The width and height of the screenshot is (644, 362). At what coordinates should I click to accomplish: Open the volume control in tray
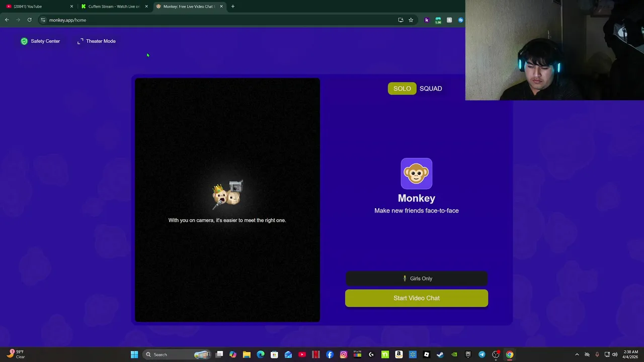(615, 354)
